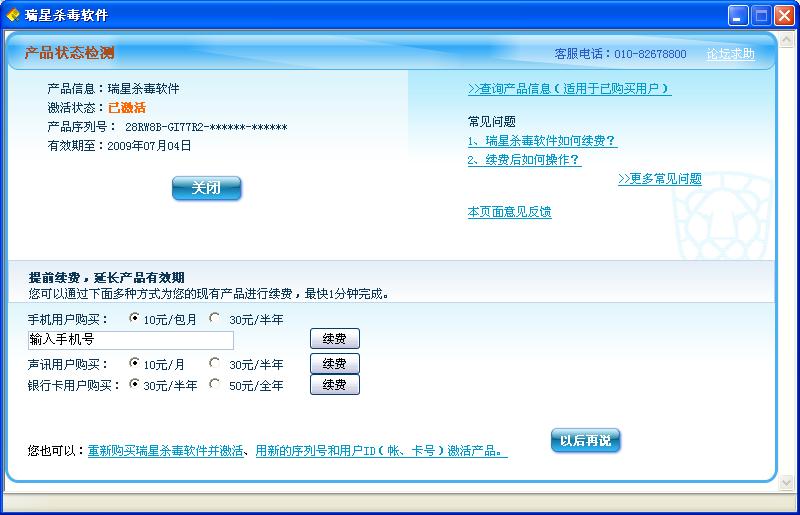Click the 提前续费,延长产品有效期 heading
The height and width of the screenshot is (515, 800).
107,278
